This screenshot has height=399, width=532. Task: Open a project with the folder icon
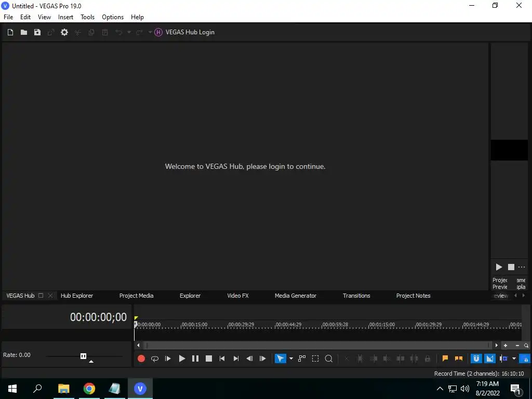(24, 32)
